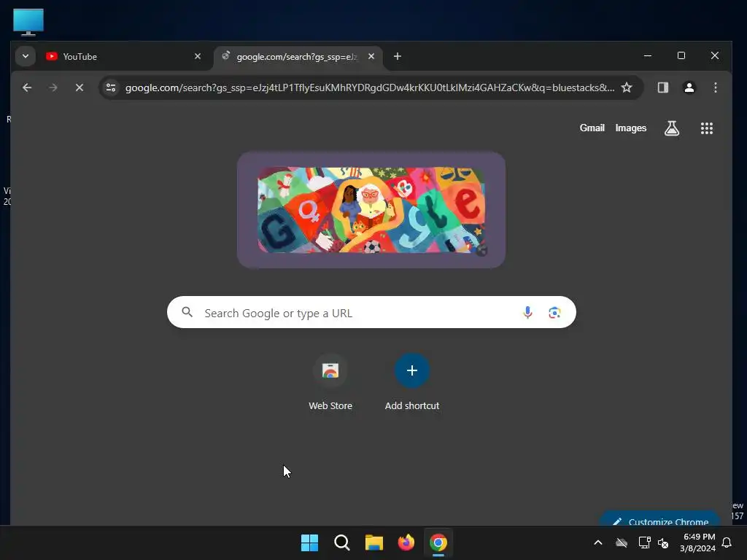Switch to the YouTube tab

124,56
